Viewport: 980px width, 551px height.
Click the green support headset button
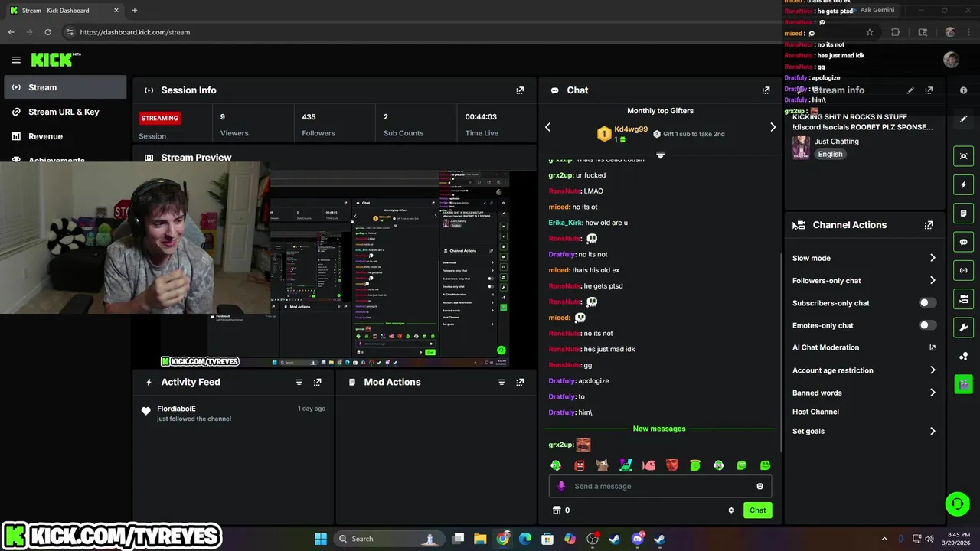pos(957,504)
